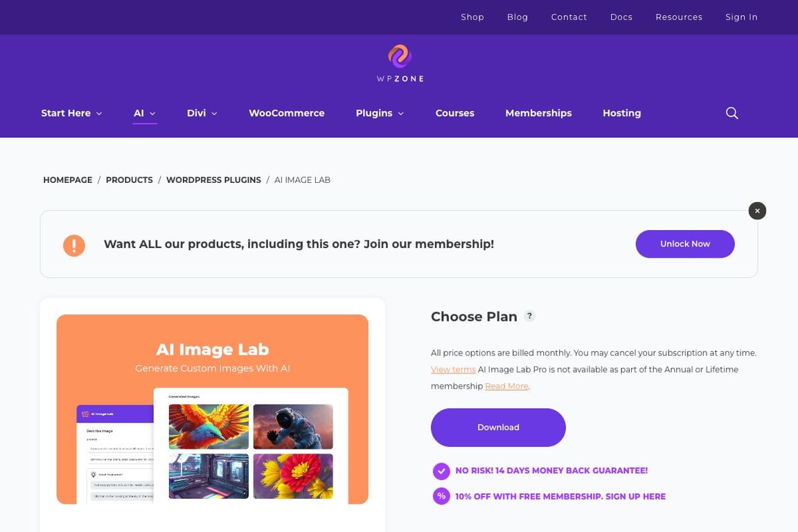
Task: Expand the Divi menu dropdown
Action: click(202, 113)
